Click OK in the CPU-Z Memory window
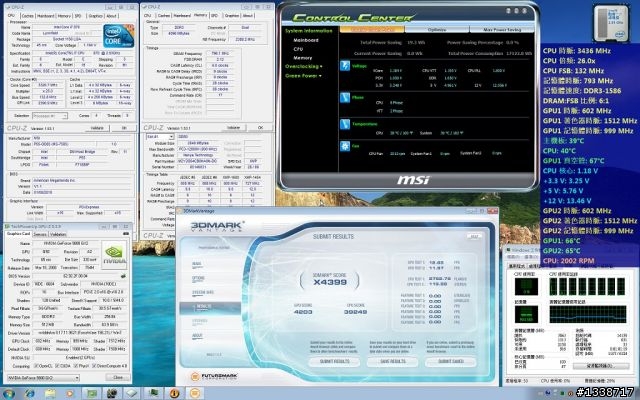 260,128
